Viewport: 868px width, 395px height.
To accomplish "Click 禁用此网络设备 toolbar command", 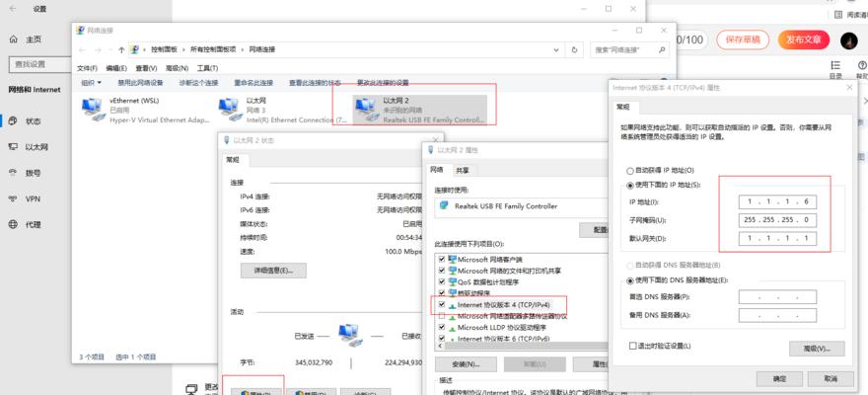I will click(140, 83).
